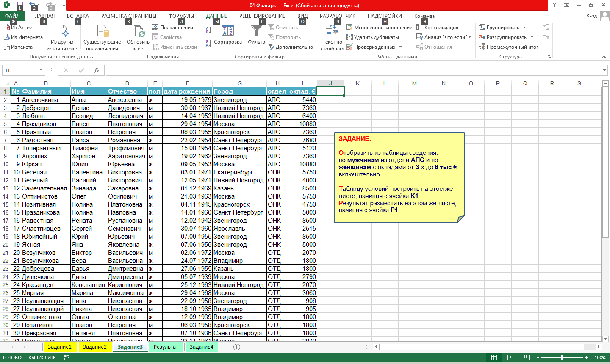Zoom in with plus button
610x364 pixels.
coord(587,358)
